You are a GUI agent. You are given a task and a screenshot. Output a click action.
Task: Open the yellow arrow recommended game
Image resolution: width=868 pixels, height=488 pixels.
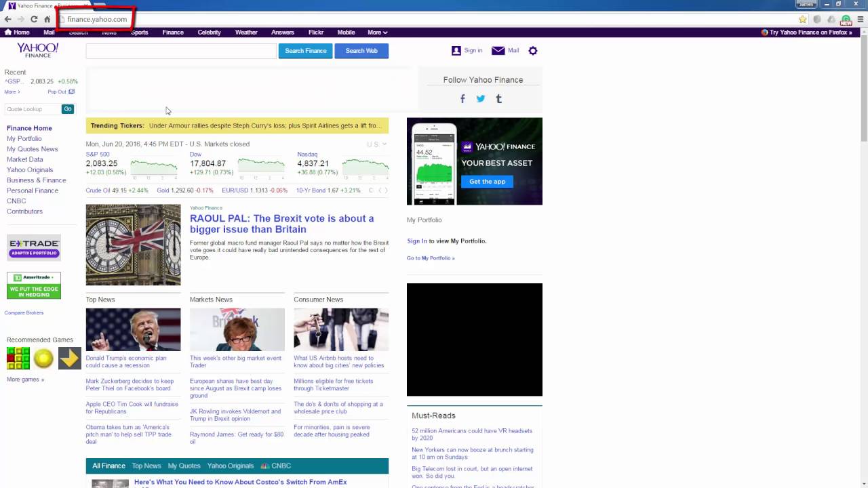tap(69, 359)
